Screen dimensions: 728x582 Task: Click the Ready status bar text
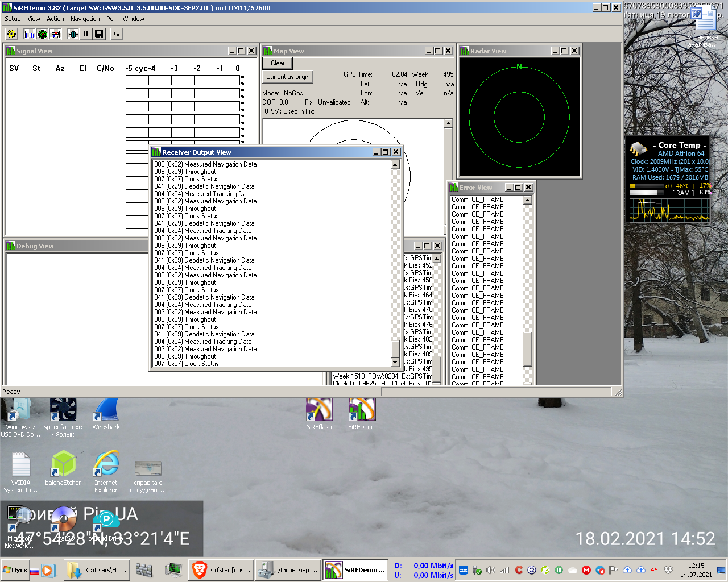(x=11, y=392)
